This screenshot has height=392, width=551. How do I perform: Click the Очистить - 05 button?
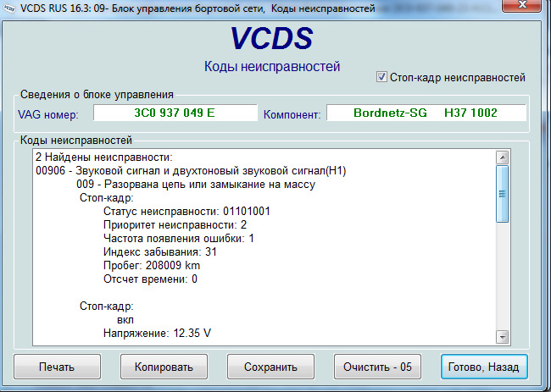tap(377, 367)
